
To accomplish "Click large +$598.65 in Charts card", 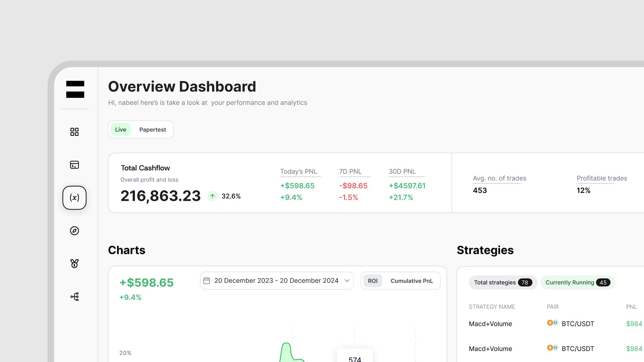I will click(147, 283).
